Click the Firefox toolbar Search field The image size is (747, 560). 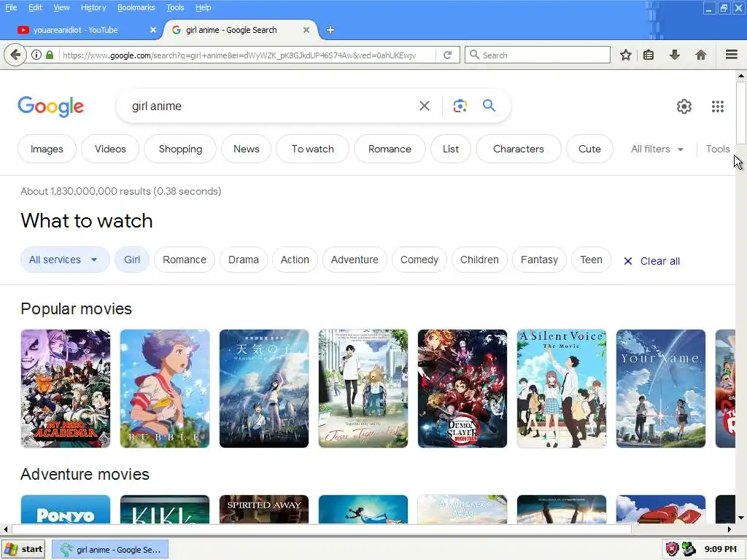(538, 55)
